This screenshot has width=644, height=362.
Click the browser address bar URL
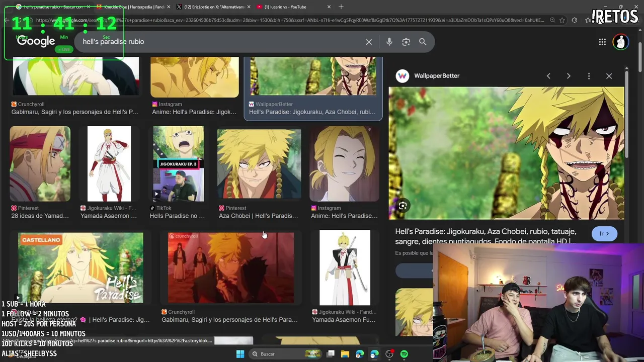point(289,20)
